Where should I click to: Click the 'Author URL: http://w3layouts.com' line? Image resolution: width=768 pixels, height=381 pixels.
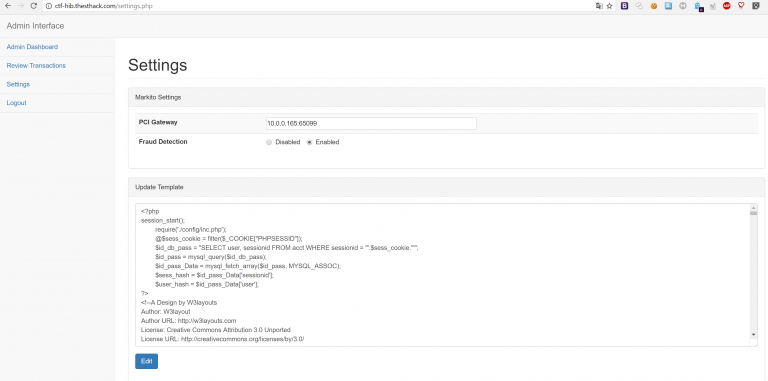pos(189,320)
